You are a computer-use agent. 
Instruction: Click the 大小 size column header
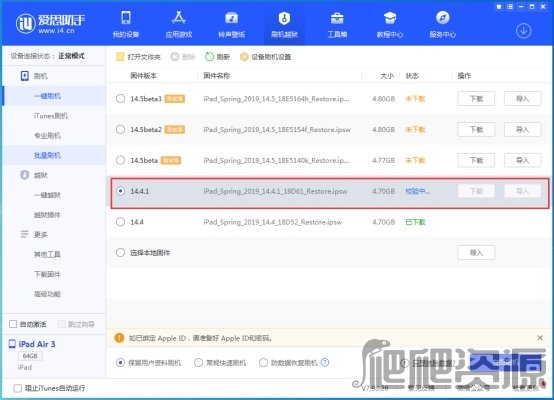pyautogui.click(x=387, y=76)
